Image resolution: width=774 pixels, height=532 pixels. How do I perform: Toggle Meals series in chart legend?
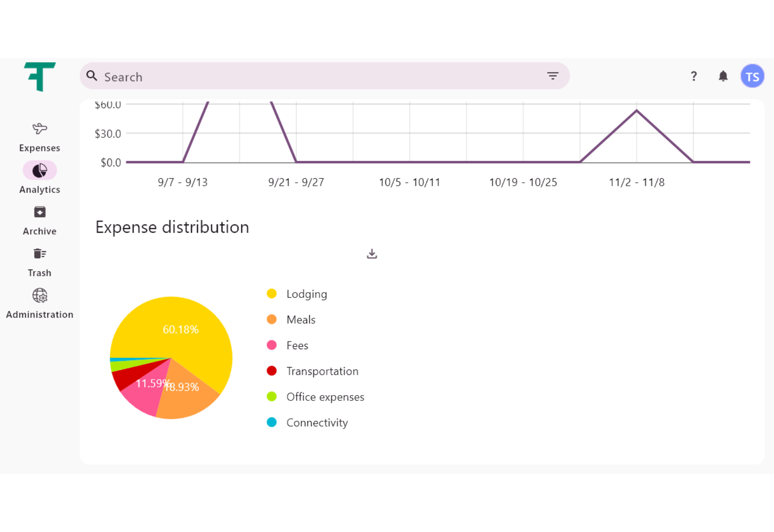300,320
